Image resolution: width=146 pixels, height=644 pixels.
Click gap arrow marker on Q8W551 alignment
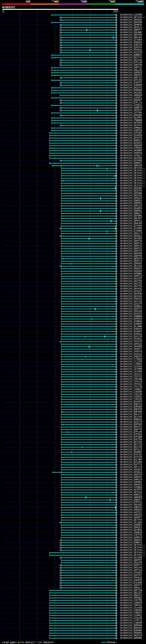coord(101,211)
